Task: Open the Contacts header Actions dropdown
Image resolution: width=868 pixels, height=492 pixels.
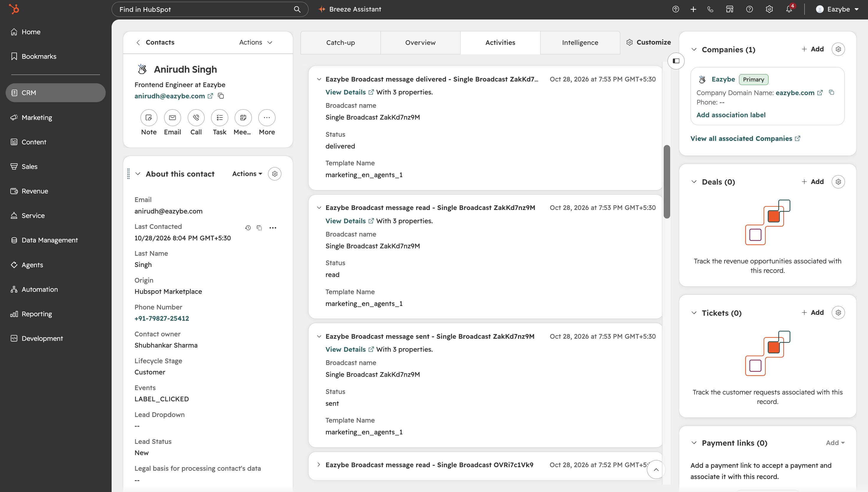Action: (256, 42)
